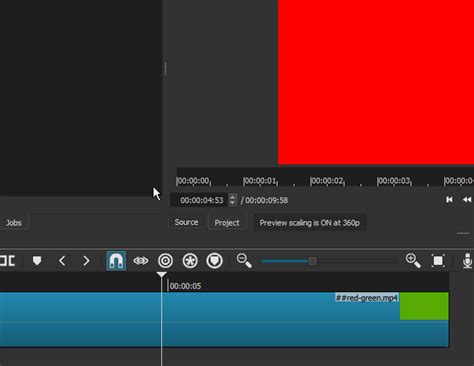Click the Zoom In magnifier icon
Viewport: 474px width, 366px height.
(x=413, y=261)
